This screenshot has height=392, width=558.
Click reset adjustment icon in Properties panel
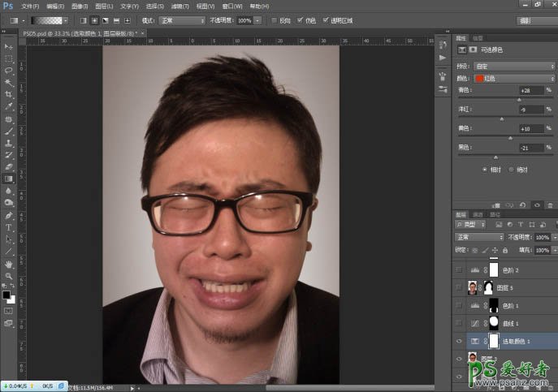(522, 205)
